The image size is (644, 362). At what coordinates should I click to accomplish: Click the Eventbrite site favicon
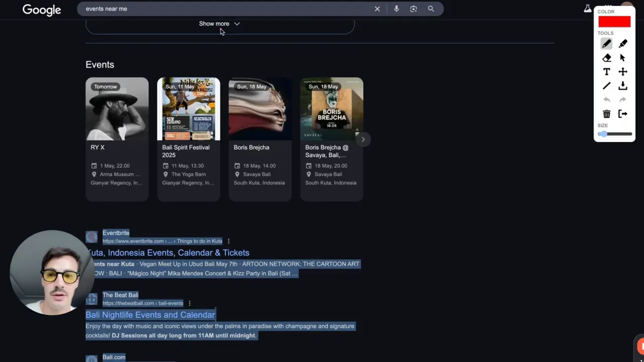92,237
